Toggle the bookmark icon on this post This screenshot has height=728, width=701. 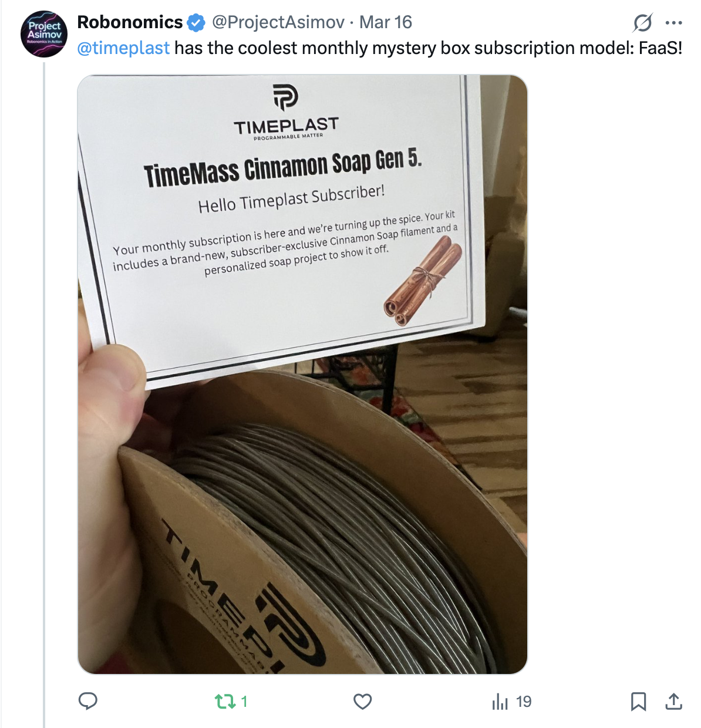pyautogui.click(x=639, y=701)
